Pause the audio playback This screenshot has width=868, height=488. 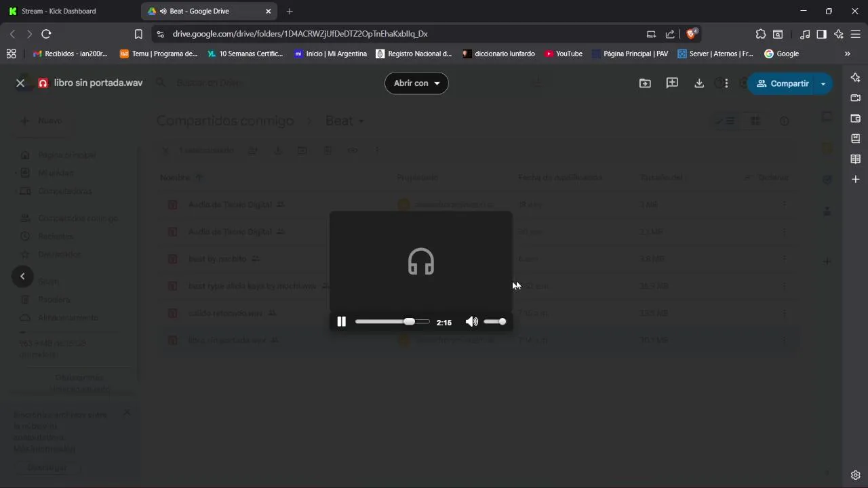[342, 322]
